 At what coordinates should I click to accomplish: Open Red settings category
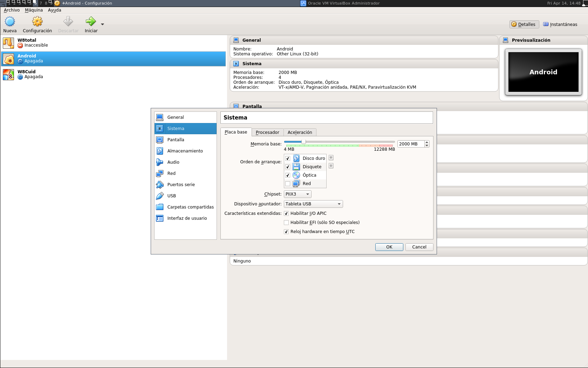coord(185,173)
